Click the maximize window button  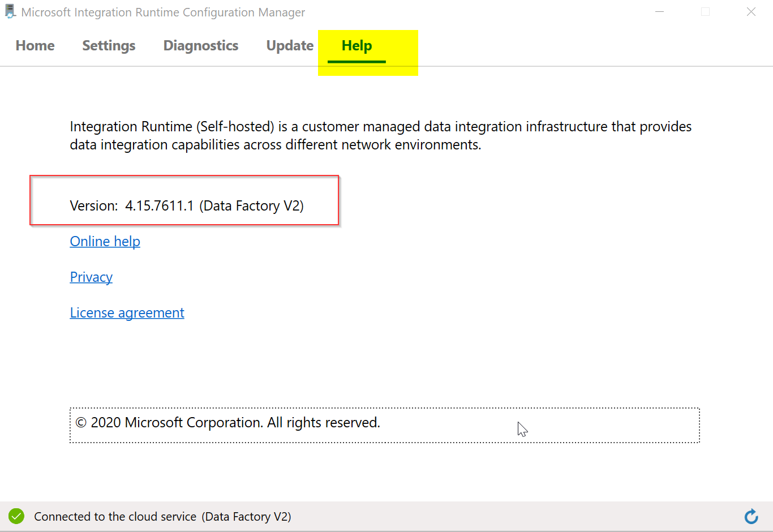[705, 12]
